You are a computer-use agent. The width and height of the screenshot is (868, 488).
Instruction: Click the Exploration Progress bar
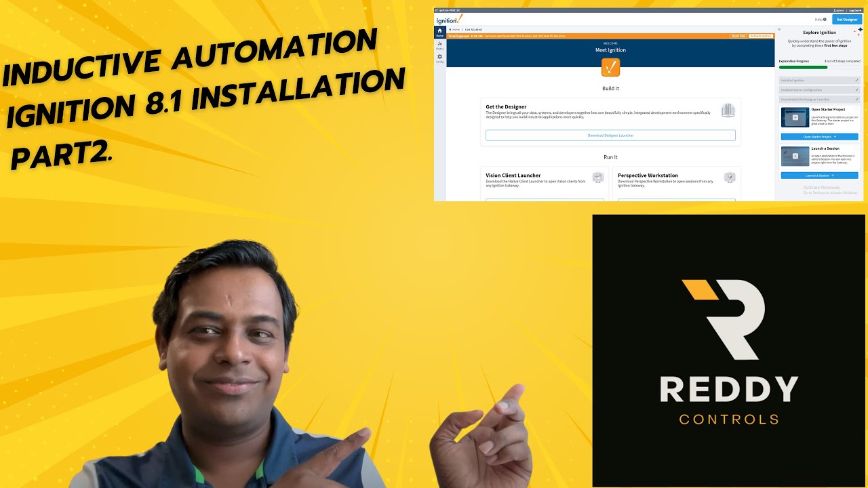point(819,67)
